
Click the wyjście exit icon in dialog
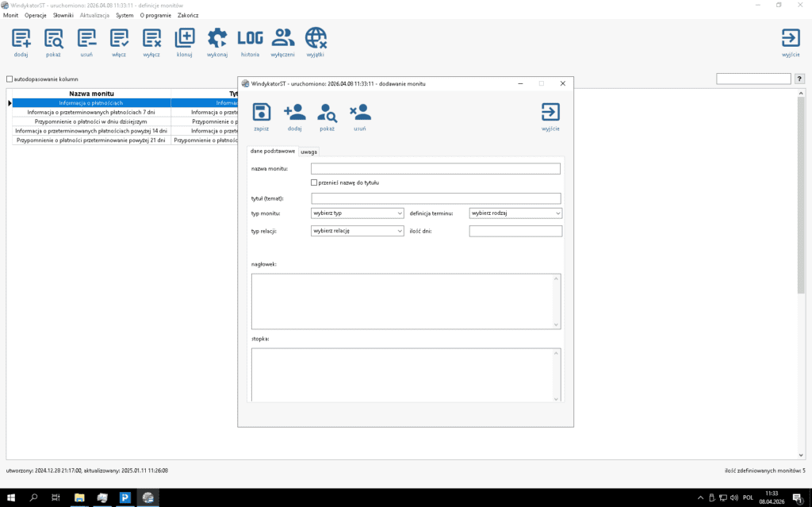pos(550,113)
